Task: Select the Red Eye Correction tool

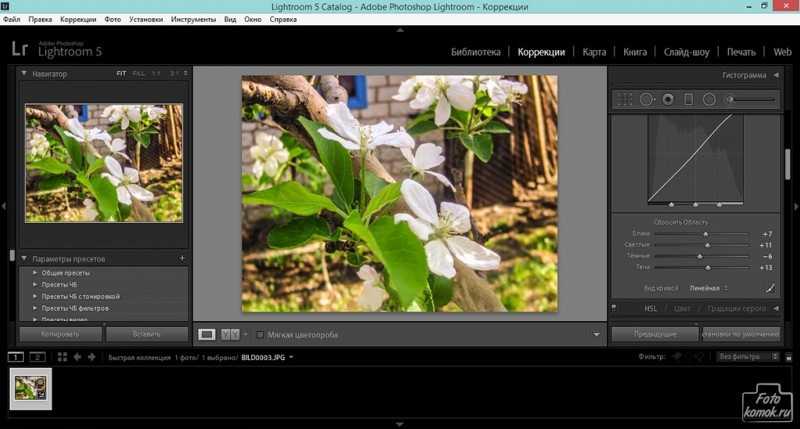Action: coord(668,99)
